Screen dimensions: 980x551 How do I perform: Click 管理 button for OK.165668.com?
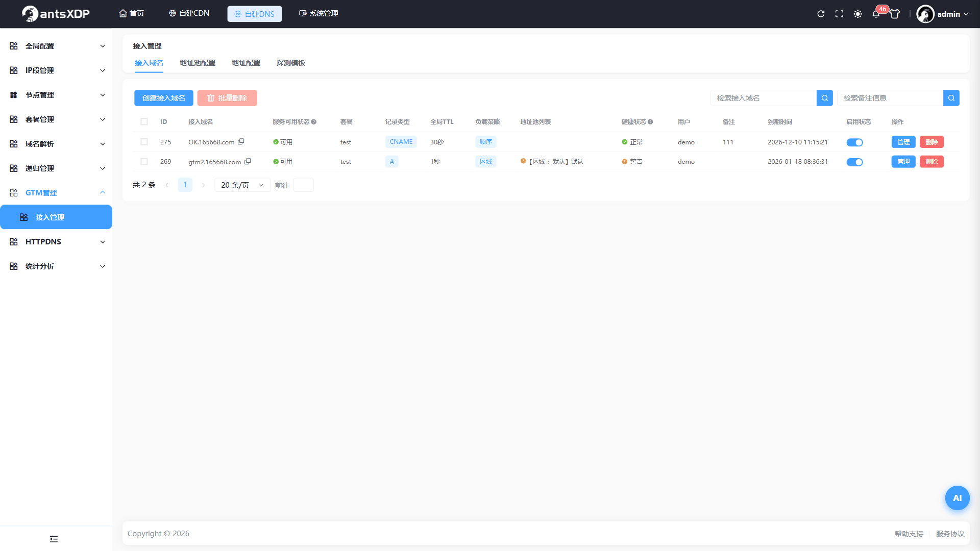[903, 142]
